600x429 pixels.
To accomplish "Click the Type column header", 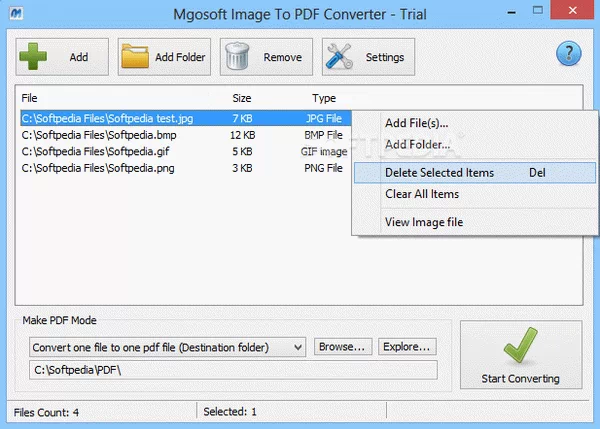I will 324,98.
